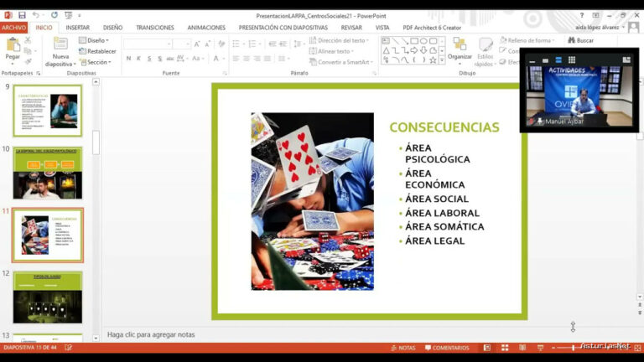Select the rectangle shape in gallery
Screen dimensions: 644x362
414,41
